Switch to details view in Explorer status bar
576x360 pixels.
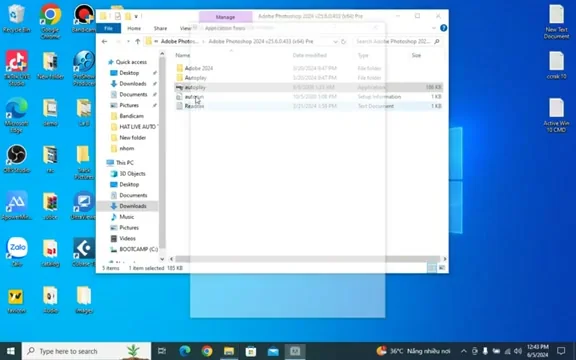pyautogui.click(x=432, y=268)
